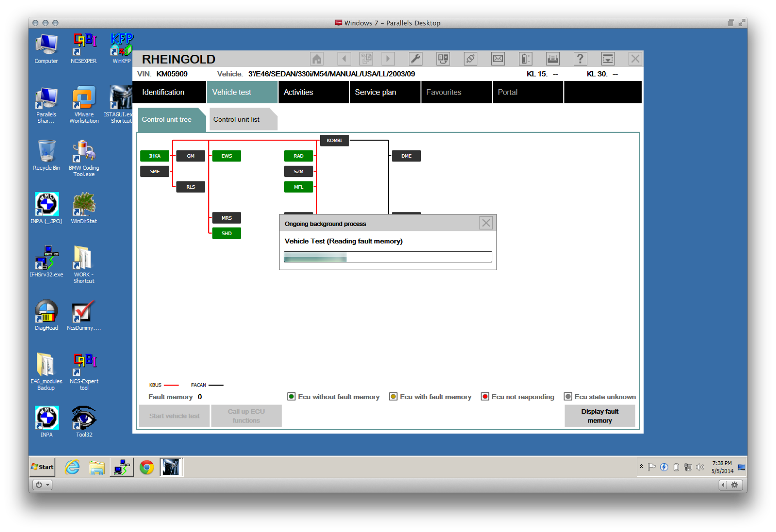Open the Favourites tab
Viewport: 776px width, 532px height.
point(456,92)
